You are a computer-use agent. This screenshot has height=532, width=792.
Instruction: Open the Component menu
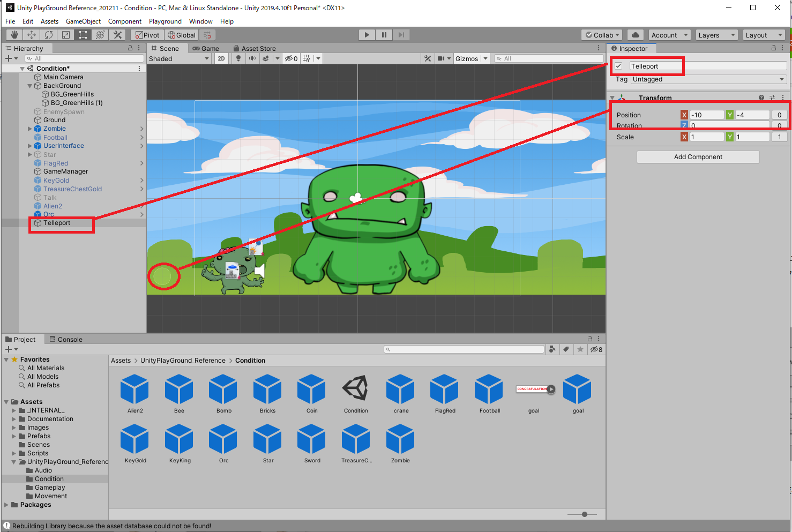point(125,21)
